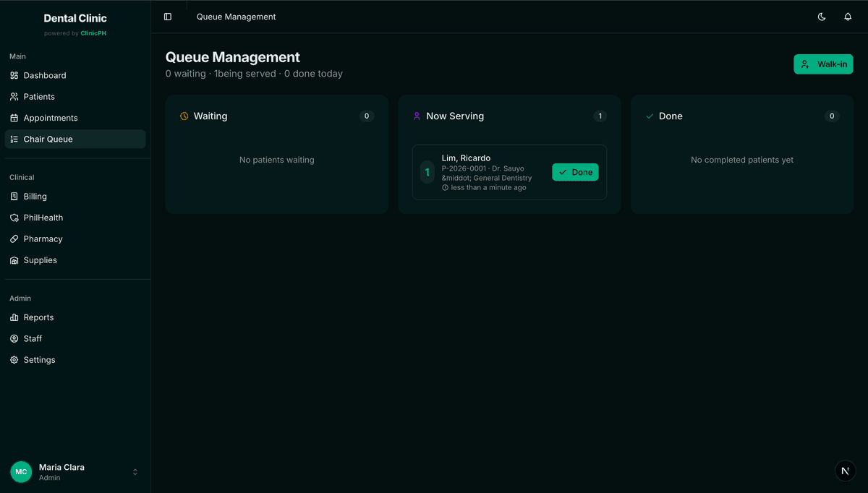
Task: Click the Queue Management breadcrumb label
Action: point(236,17)
